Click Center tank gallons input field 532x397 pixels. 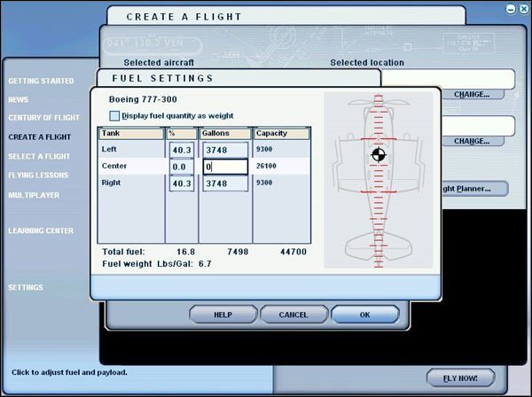[225, 167]
